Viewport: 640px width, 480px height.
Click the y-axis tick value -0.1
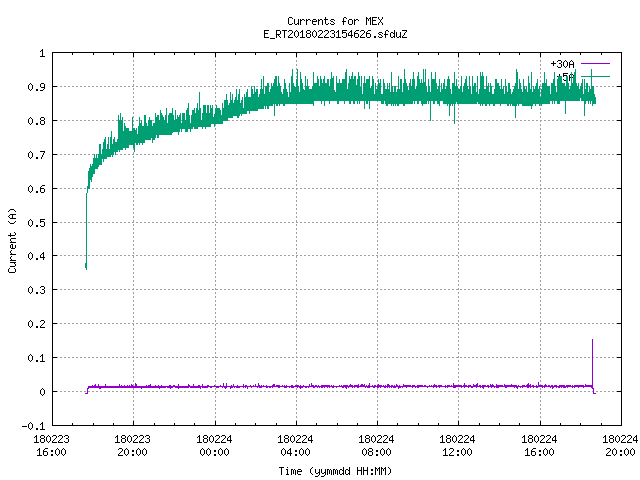click(33, 426)
